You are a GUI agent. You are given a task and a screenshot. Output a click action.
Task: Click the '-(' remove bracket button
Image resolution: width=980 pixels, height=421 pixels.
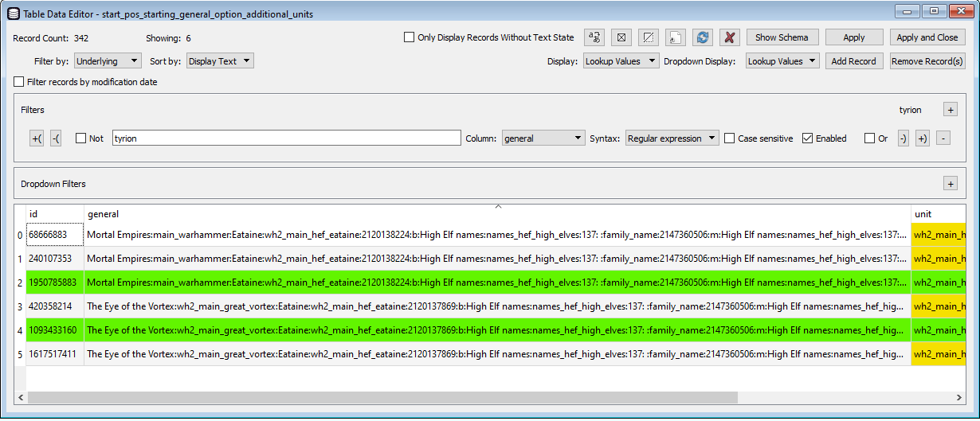(x=56, y=138)
